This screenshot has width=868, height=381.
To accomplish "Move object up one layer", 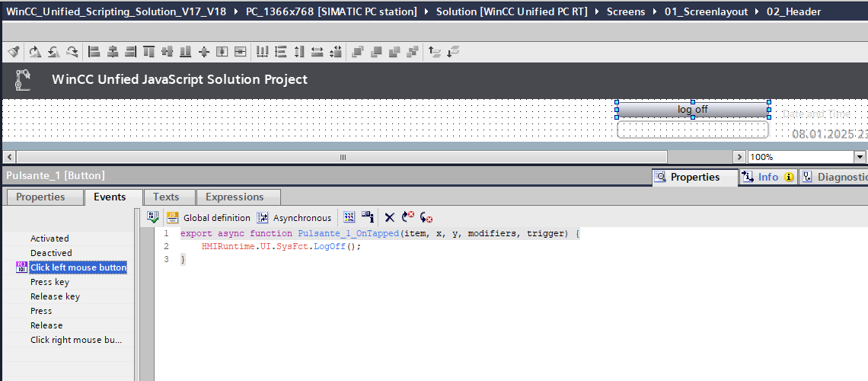I will (435, 52).
